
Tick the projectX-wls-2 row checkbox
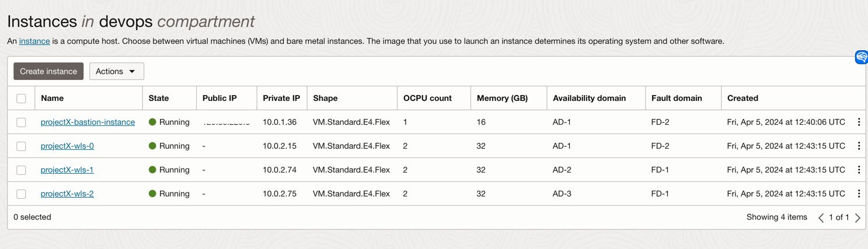(21, 194)
